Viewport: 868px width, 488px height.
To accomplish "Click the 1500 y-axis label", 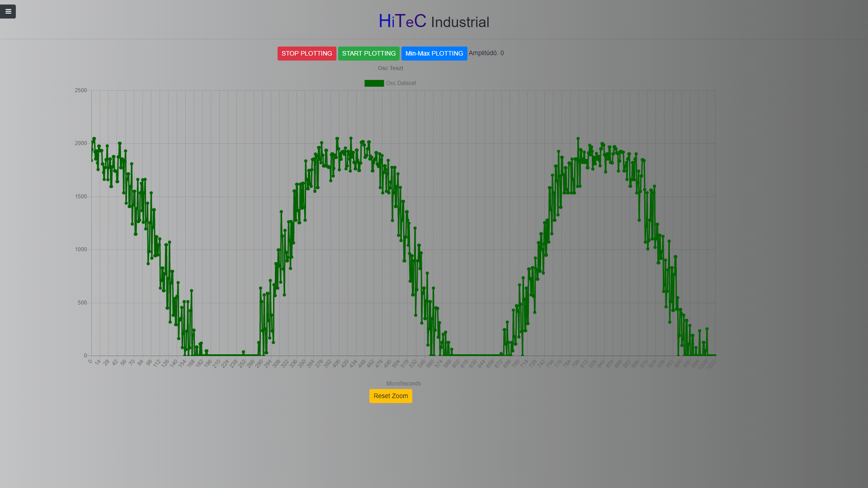I will (x=81, y=197).
